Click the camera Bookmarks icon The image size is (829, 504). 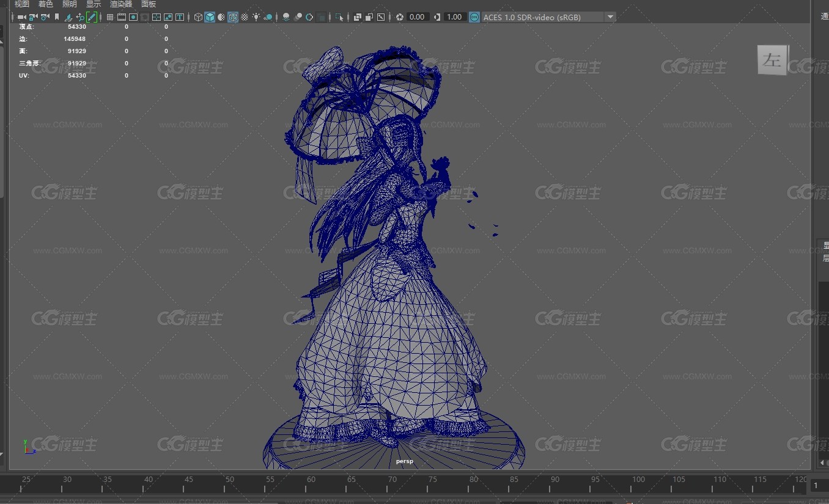pos(56,17)
